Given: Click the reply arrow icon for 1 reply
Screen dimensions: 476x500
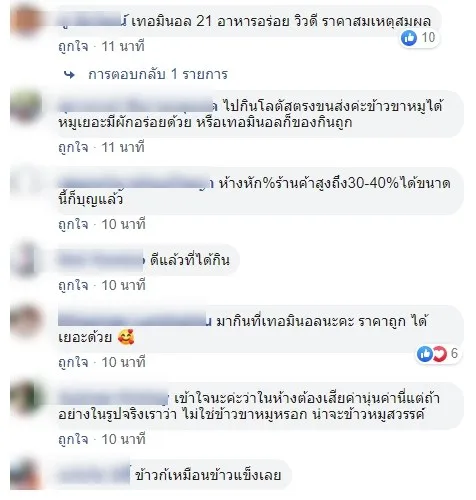Looking at the screenshot, I should (69, 75).
